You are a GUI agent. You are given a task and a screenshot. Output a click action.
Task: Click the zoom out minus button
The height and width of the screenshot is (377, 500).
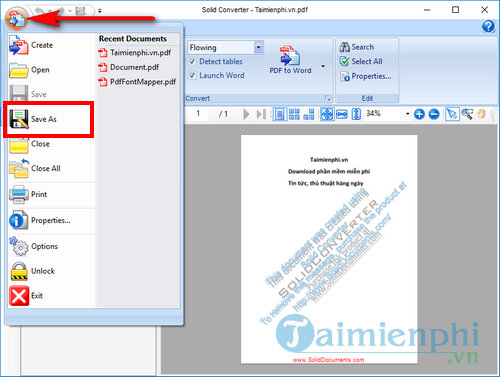coord(434,114)
